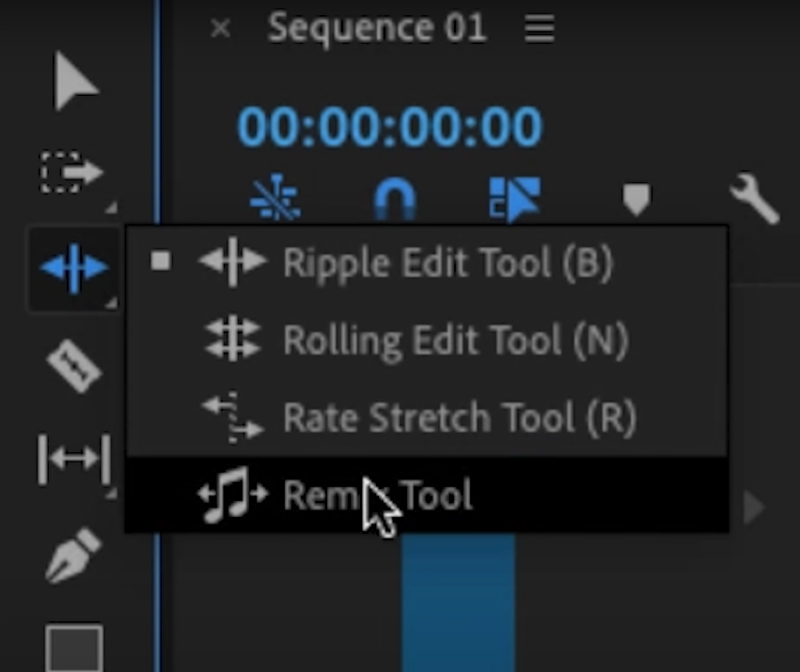Pick the Razor tool
This screenshot has width=800, height=672.
pos(73,367)
